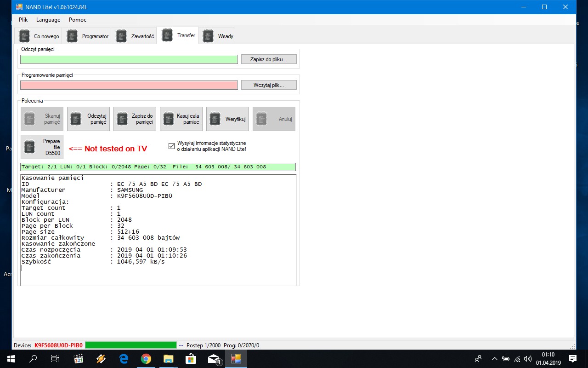Click the 'Postęp 1/2000' status text
Image resolution: width=588 pixels, height=368 pixels.
coord(204,345)
